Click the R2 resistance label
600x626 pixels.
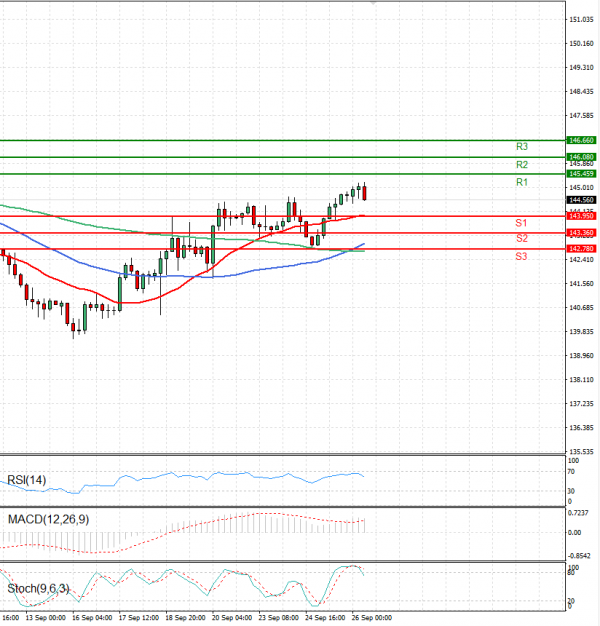click(x=521, y=164)
